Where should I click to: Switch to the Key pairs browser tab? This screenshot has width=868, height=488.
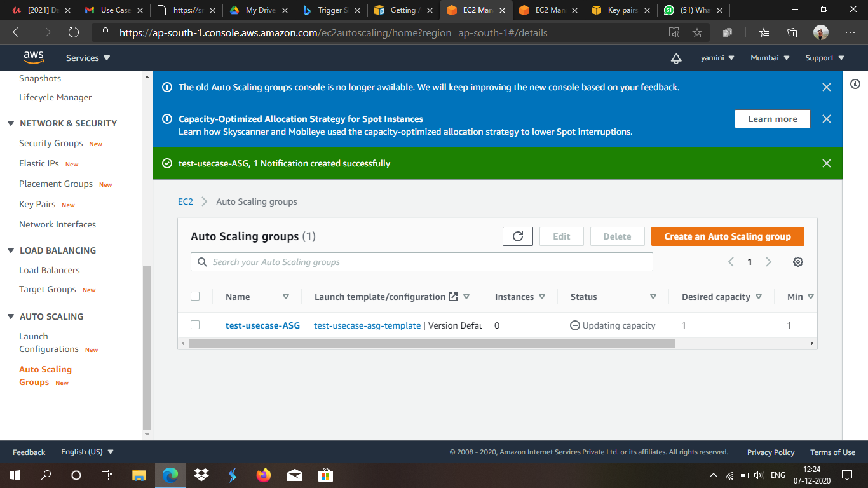pyautogui.click(x=621, y=10)
